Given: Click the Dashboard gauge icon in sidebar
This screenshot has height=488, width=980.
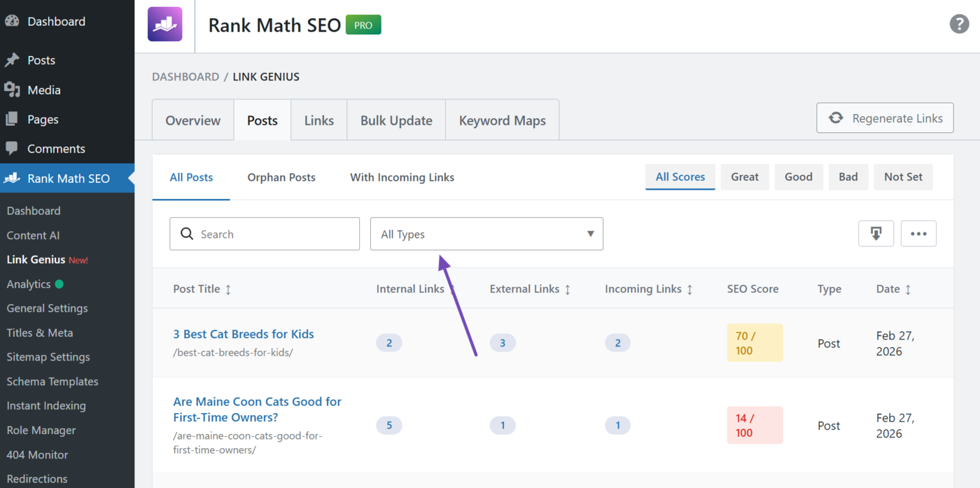Looking at the screenshot, I should [12, 22].
